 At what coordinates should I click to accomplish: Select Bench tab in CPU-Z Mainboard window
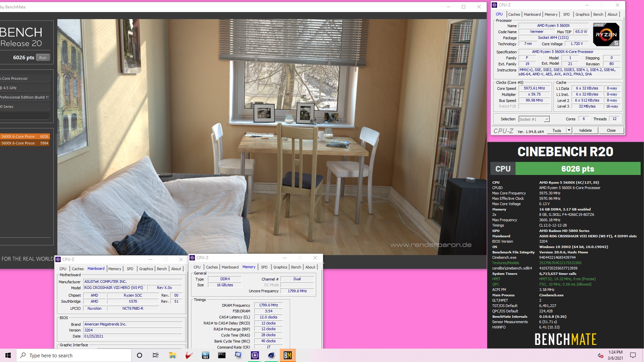click(x=162, y=269)
